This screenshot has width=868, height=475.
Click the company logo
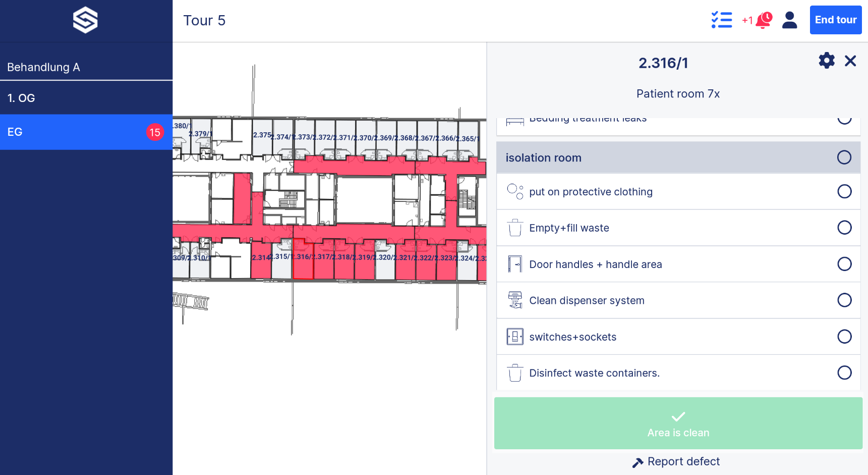click(85, 20)
